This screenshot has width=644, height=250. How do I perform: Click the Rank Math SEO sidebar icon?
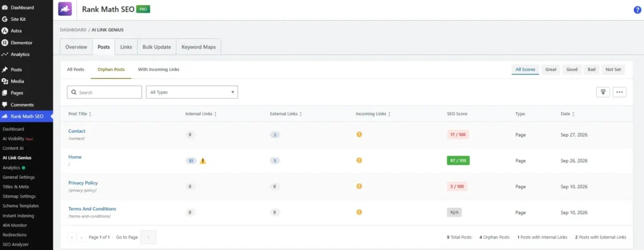click(4, 116)
